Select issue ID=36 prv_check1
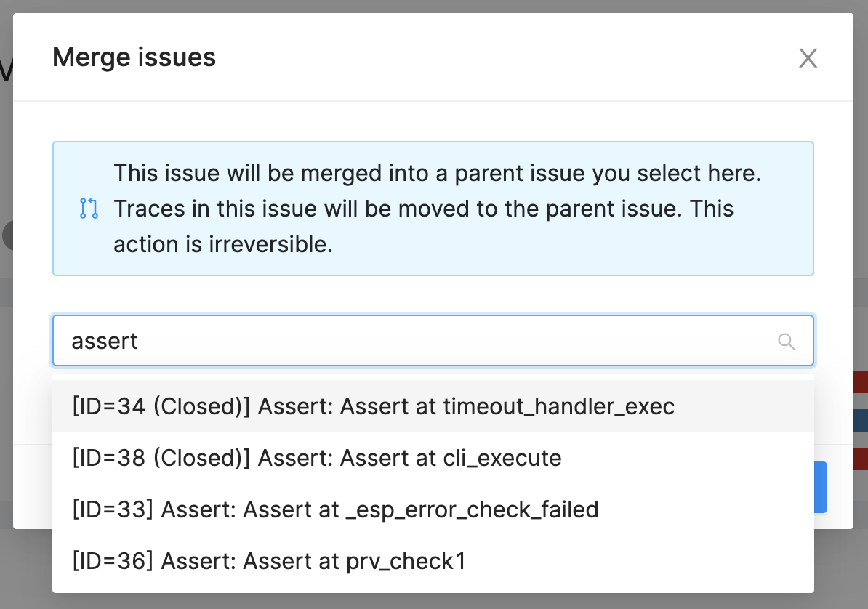Screen dimensions: 868x609 (269, 561)
